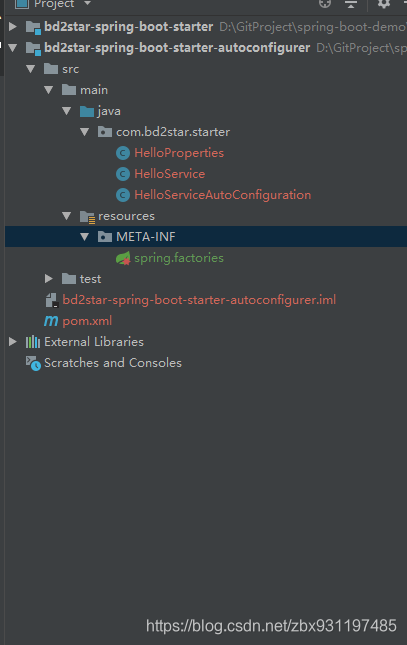Collapse the main folder arrow
The image size is (407, 645).
tap(49, 90)
